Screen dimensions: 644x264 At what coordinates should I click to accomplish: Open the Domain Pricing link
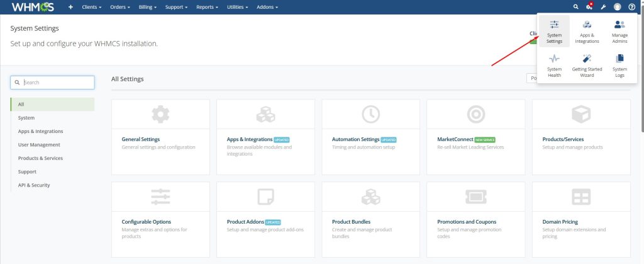point(560,222)
